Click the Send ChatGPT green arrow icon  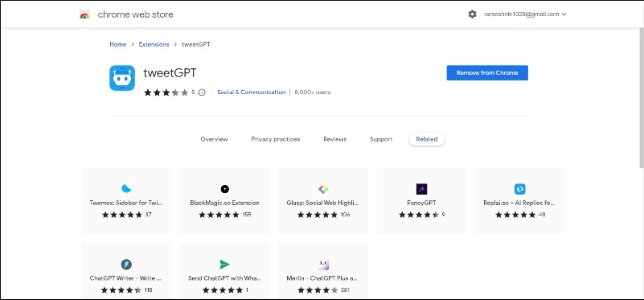pos(224,265)
